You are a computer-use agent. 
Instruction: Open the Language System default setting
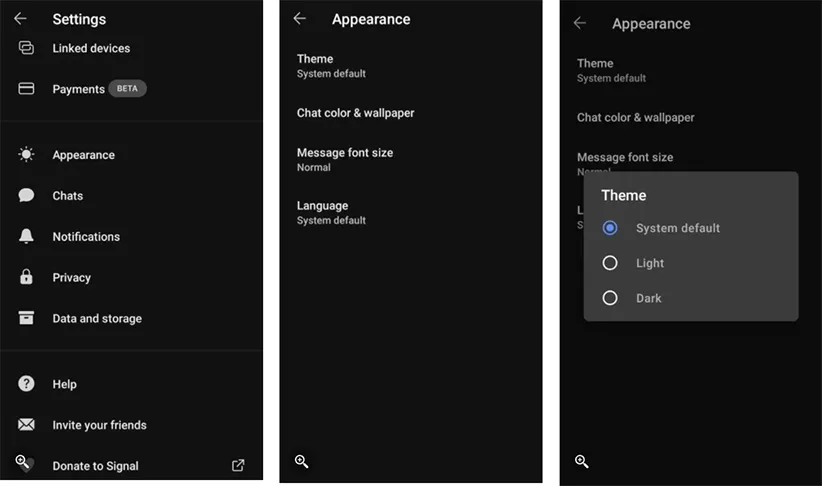tap(331, 212)
